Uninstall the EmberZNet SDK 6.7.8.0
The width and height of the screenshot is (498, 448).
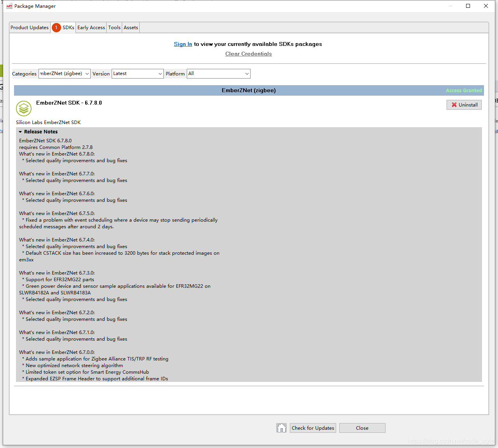pos(464,105)
